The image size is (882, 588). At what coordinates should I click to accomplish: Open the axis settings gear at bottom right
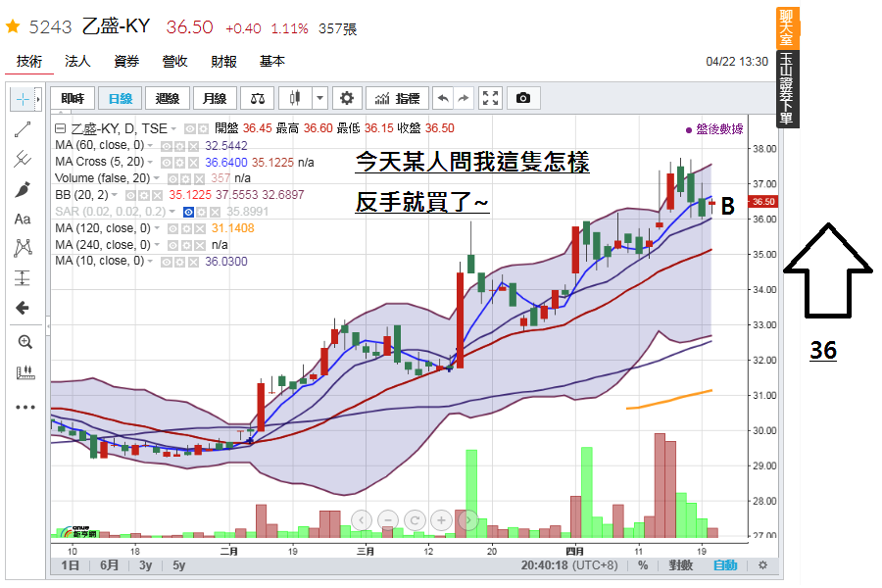point(762,564)
